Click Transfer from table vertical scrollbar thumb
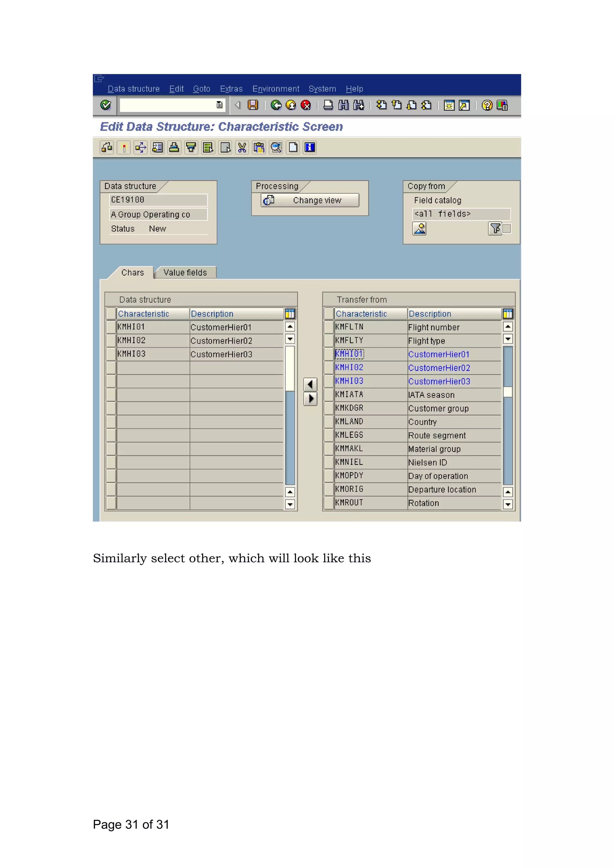 (508, 392)
